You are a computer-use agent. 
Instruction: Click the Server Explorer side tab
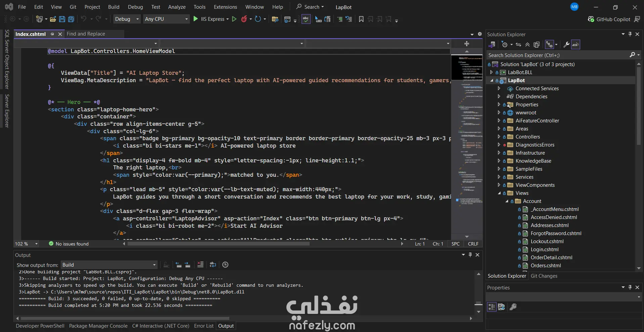(x=7, y=111)
